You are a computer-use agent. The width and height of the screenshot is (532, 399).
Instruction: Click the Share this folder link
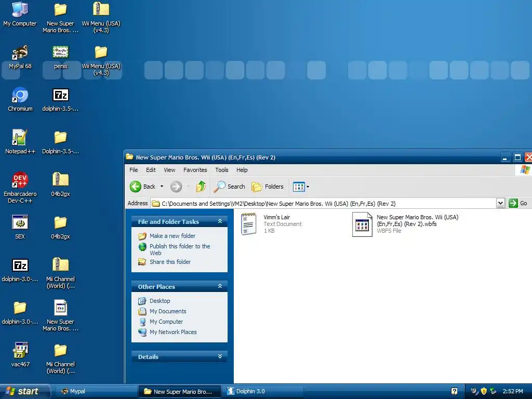click(x=170, y=262)
